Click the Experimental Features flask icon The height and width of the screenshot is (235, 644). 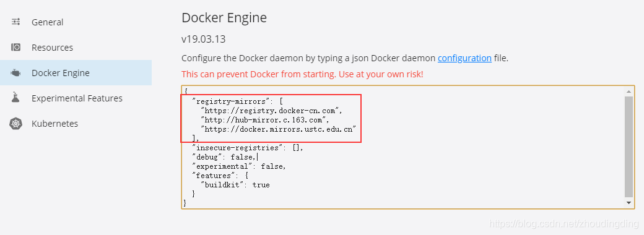15,98
